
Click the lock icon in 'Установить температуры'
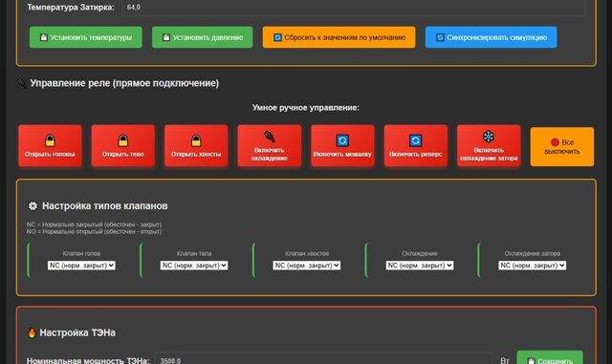44,37
